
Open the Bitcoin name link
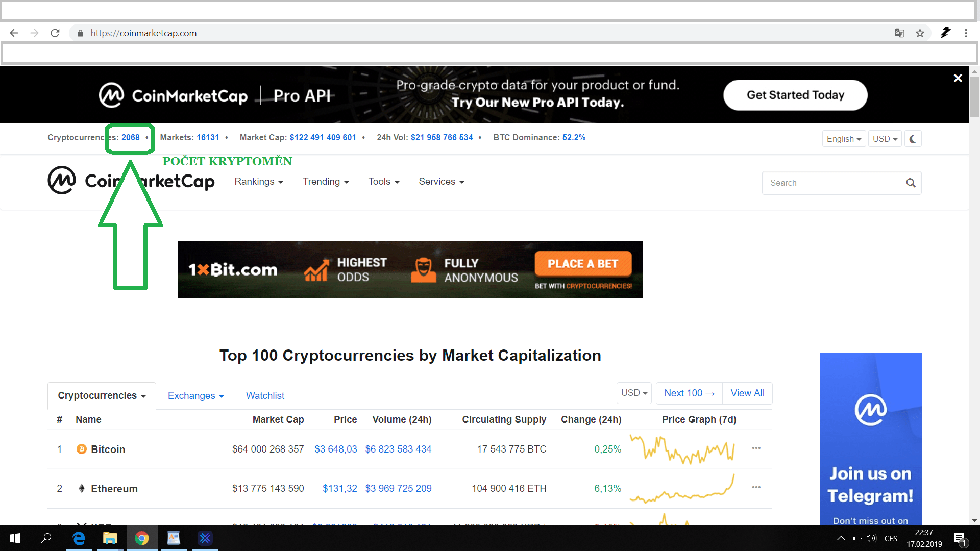coord(108,449)
